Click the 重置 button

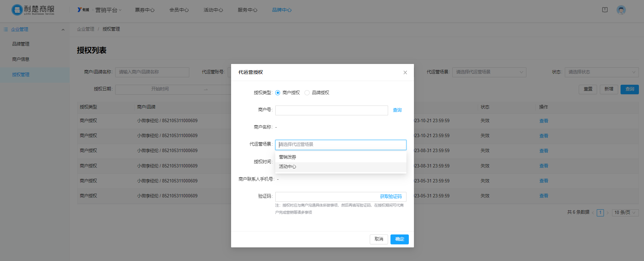[588, 89]
